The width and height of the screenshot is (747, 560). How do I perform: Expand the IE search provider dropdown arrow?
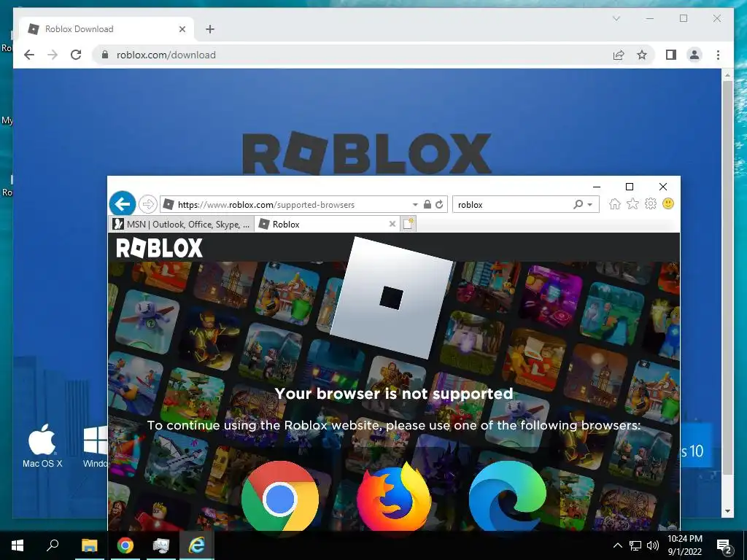(x=589, y=205)
